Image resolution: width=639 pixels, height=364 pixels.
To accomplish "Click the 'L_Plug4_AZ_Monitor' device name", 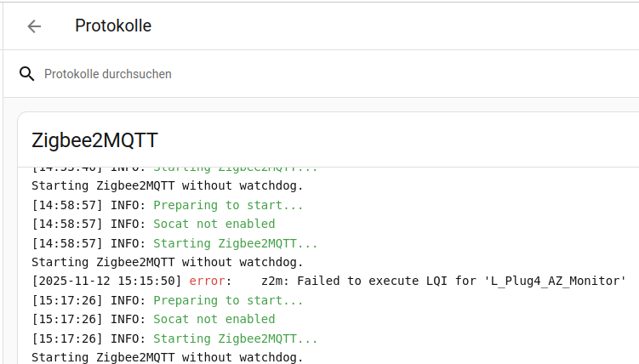I will tap(556, 281).
